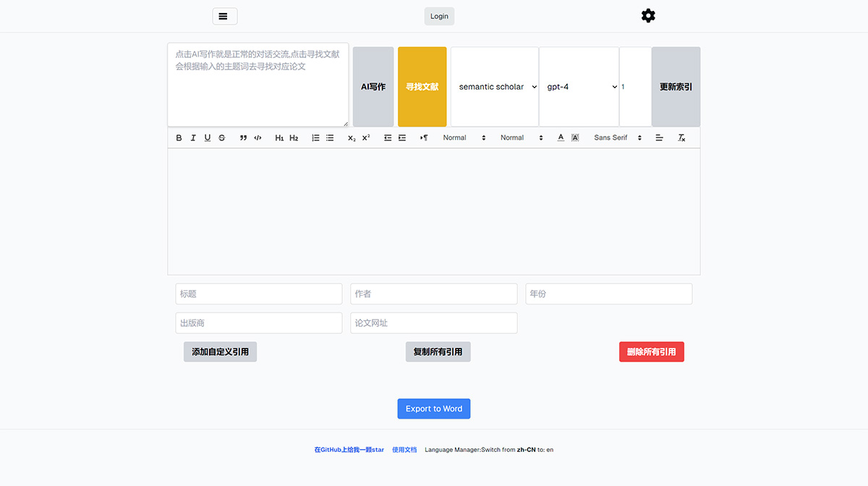Open the settings gear icon
Screen dimensions: 868x486
pyautogui.click(x=648, y=15)
